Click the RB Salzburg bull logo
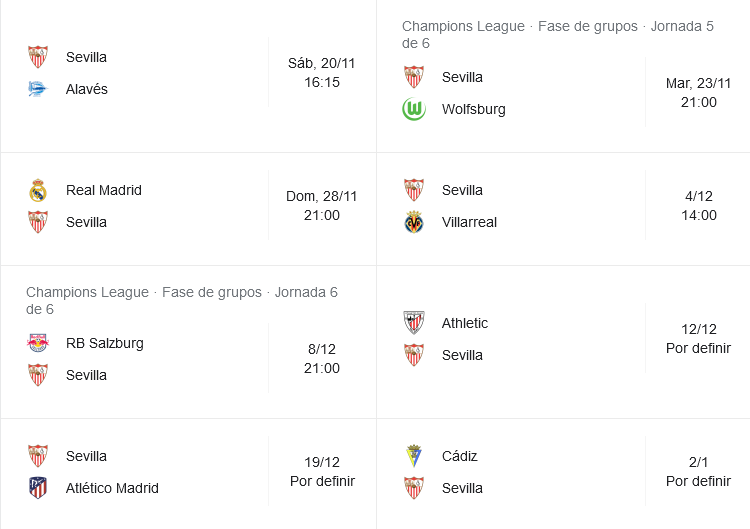The width and height of the screenshot is (750, 529). [x=38, y=343]
